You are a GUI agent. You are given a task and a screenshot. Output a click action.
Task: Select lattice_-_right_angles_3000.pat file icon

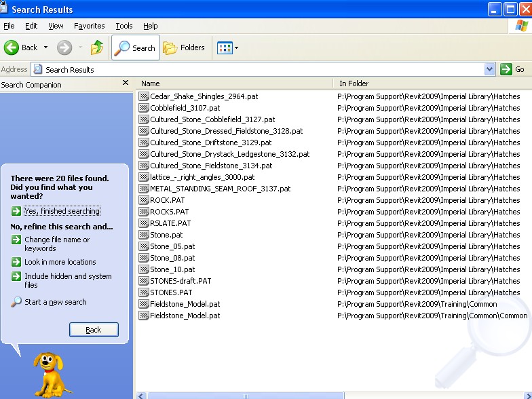coord(144,177)
